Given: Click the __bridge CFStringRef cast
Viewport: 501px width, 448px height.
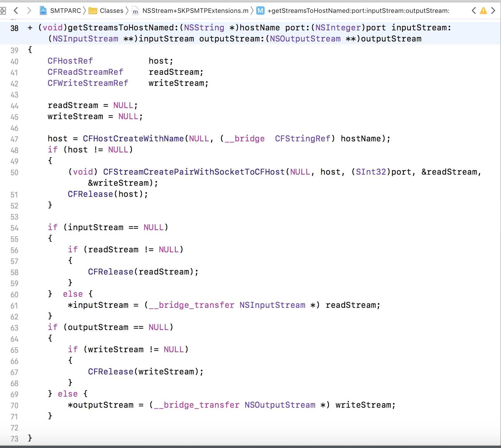Looking at the screenshot, I should (278, 139).
